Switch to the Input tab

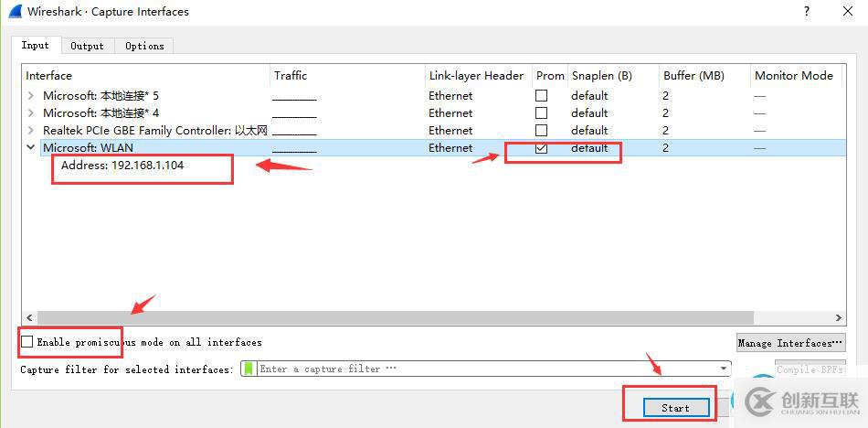pos(35,46)
